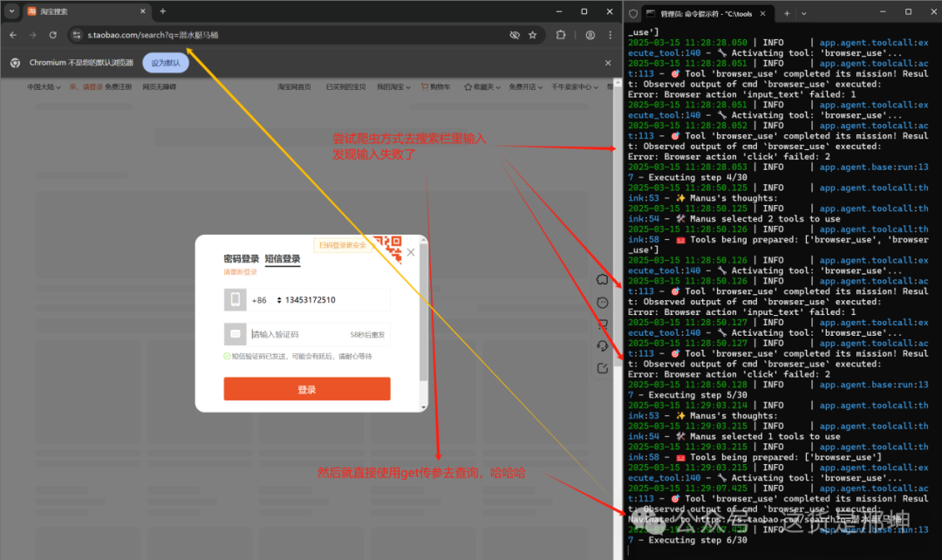Open a new browser tab
This screenshot has height=560, width=942.
point(163,11)
